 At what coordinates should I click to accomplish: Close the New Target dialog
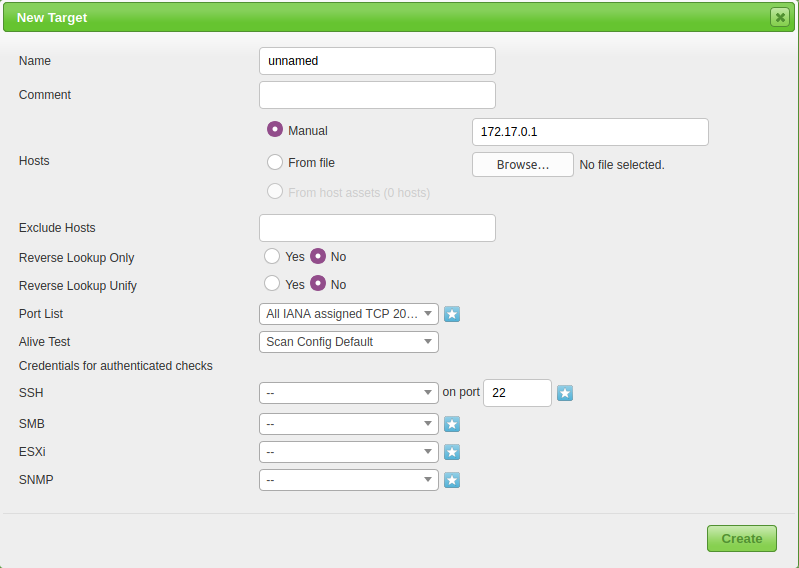[779, 17]
